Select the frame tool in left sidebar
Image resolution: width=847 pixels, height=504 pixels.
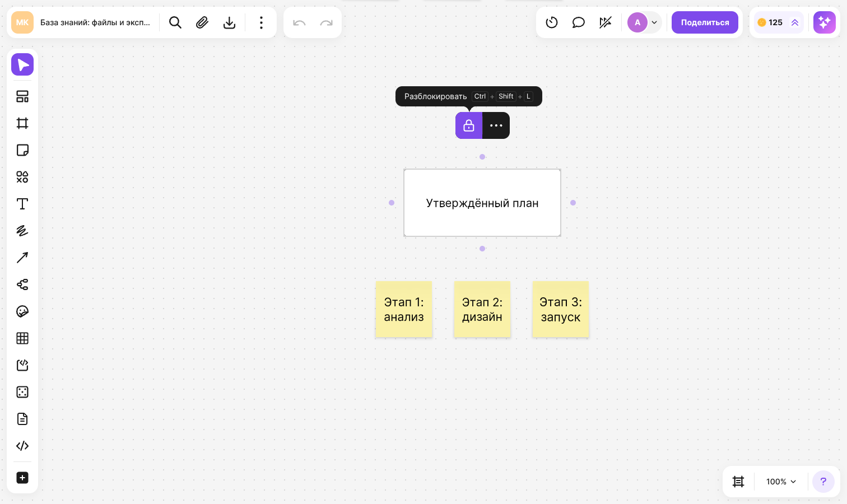[22, 123]
